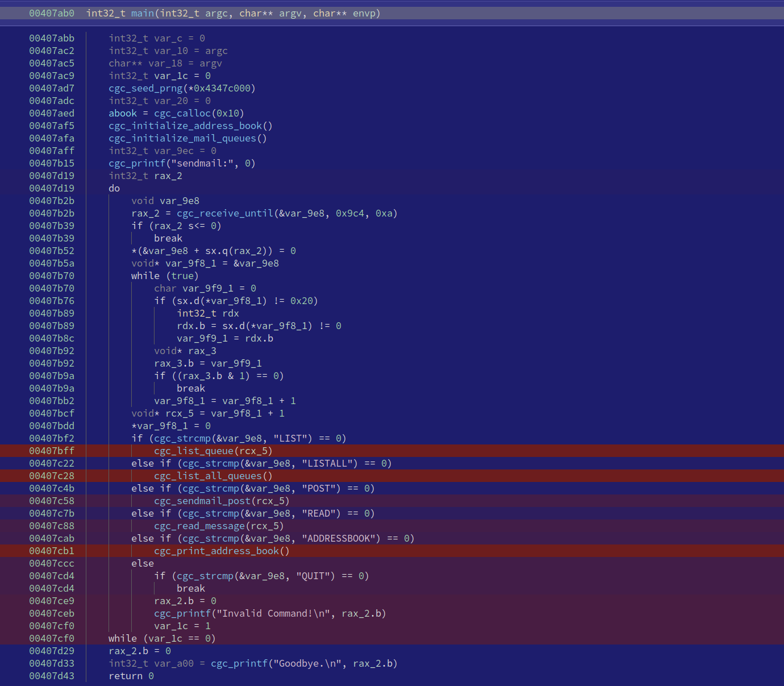Image resolution: width=784 pixels, height=686 pixels.
Task: Open cgc_initialize_address_book function
Action: click(185, 126)
